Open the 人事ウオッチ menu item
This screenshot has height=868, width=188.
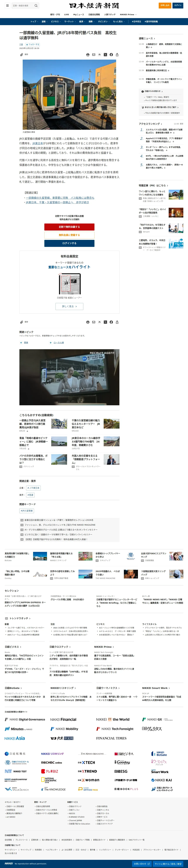tap(110, 14)
